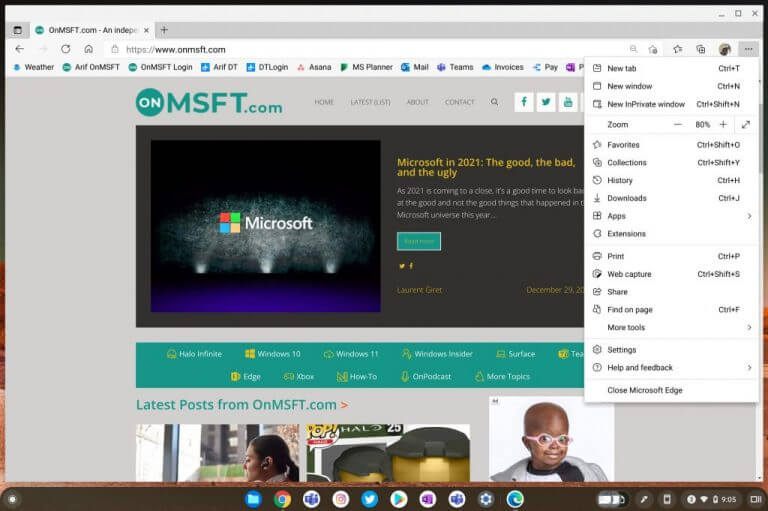Viewport: 768px width, 511px height.
Task: Open the vertical tabs icon in the tab bar
Action: pos(18,30)
